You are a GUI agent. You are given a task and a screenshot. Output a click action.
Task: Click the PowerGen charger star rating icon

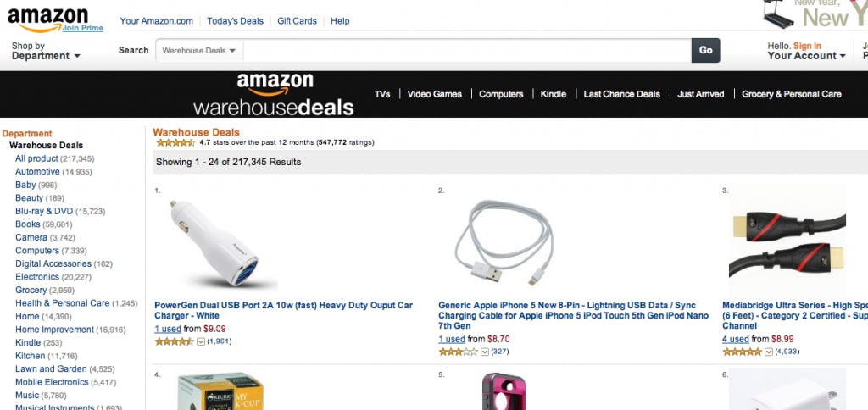coord(175,341)
